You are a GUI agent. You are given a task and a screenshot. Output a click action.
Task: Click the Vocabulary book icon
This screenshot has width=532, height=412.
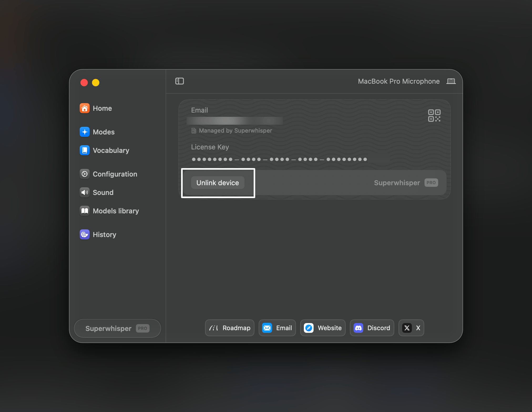coord(85,150)
